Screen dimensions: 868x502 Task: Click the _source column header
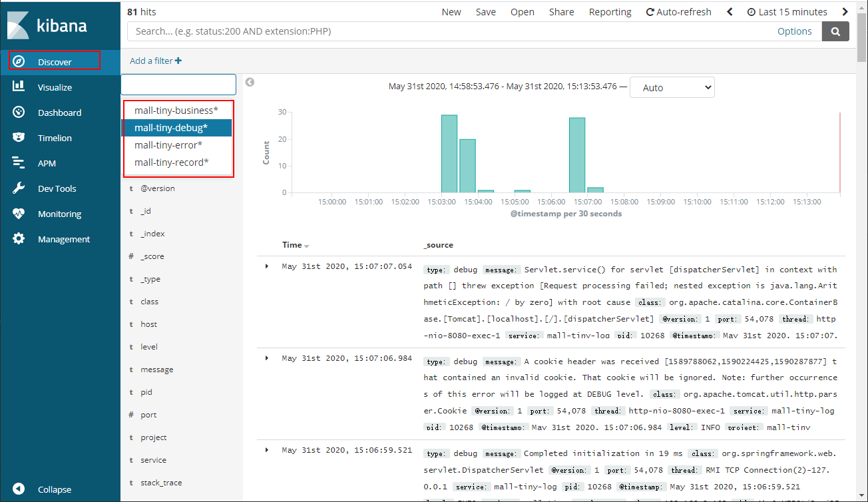coord(438,245)
